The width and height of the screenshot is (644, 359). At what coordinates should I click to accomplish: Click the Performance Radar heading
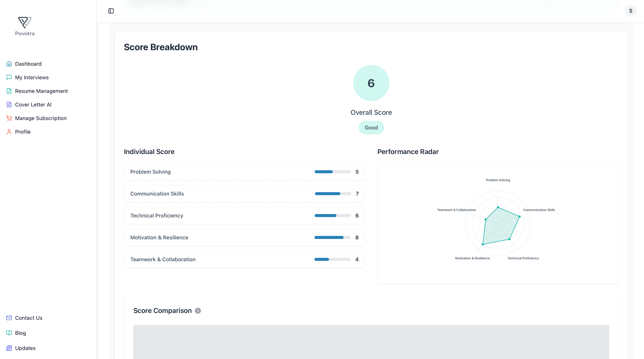408,152
